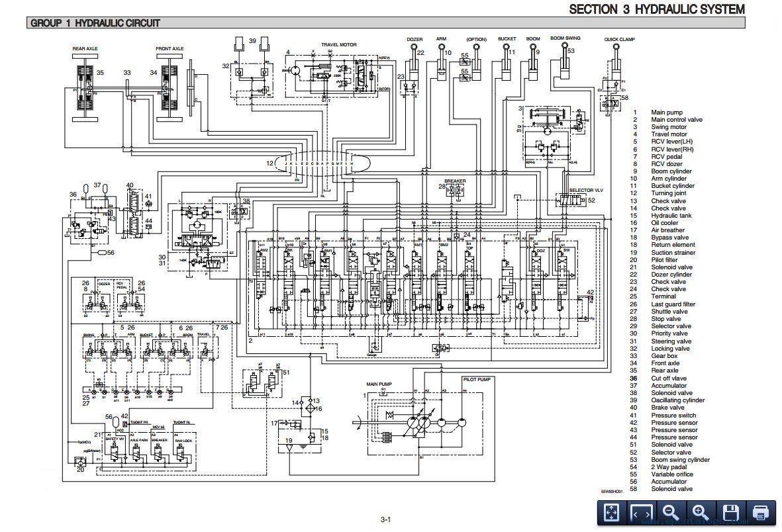
Task: Click the "2 Way padal" legend entry
Action: click(x=669, y=467)
